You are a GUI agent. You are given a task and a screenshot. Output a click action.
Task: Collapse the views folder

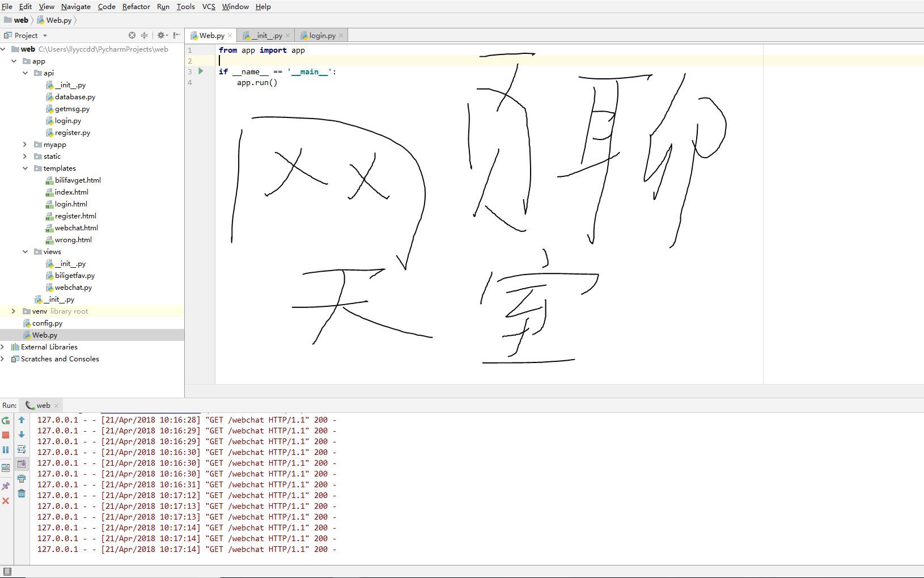click(x=26, y=252)
